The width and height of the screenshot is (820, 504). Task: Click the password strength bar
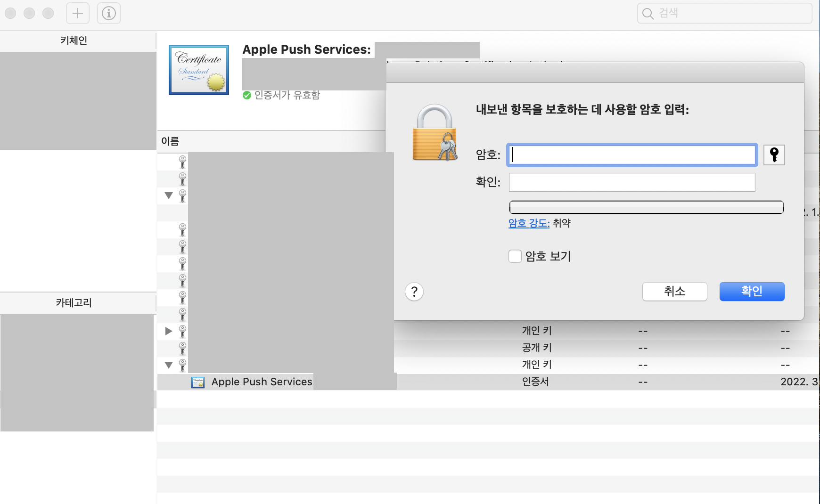click(646, 207)
